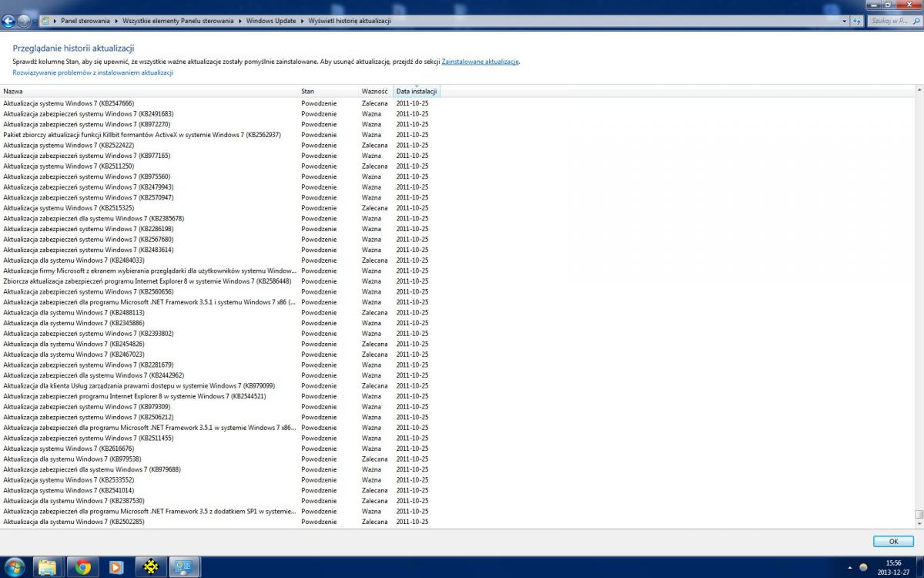Highlight the update KB2511250
The height and width of the screenshot is (578, 924).
point(220,166)
